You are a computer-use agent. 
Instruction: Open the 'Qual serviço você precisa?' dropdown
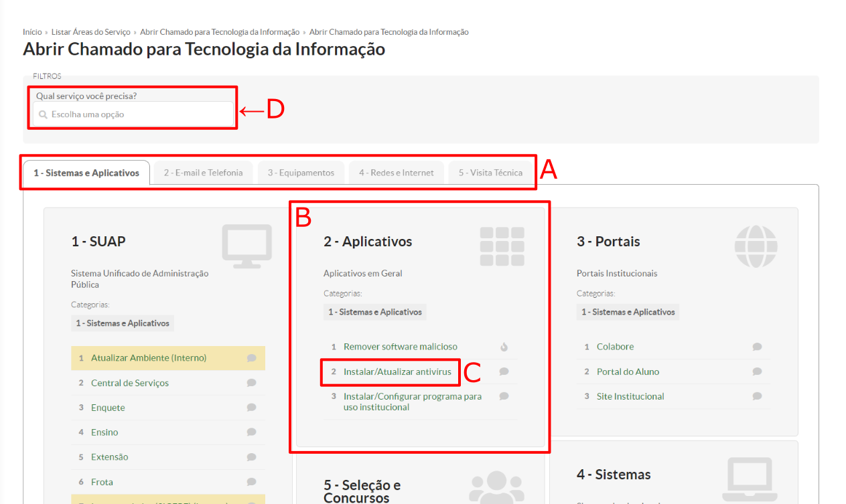coord(133,114)
